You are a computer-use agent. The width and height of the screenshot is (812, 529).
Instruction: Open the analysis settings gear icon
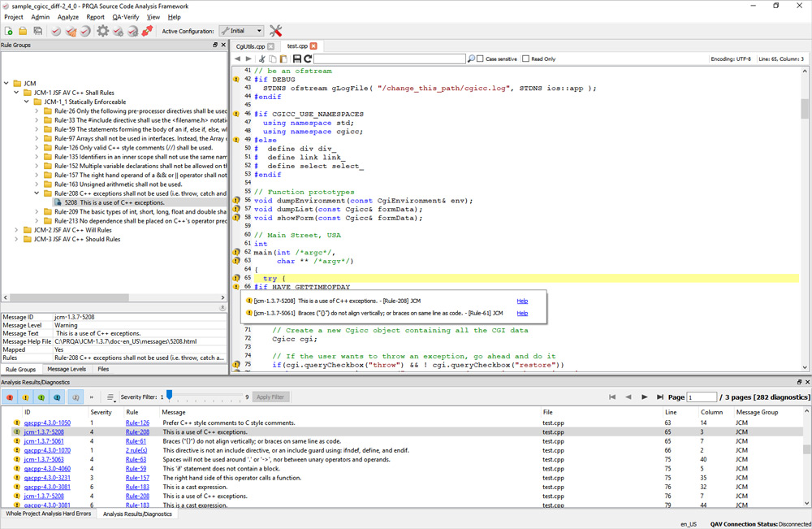point(102,31)
